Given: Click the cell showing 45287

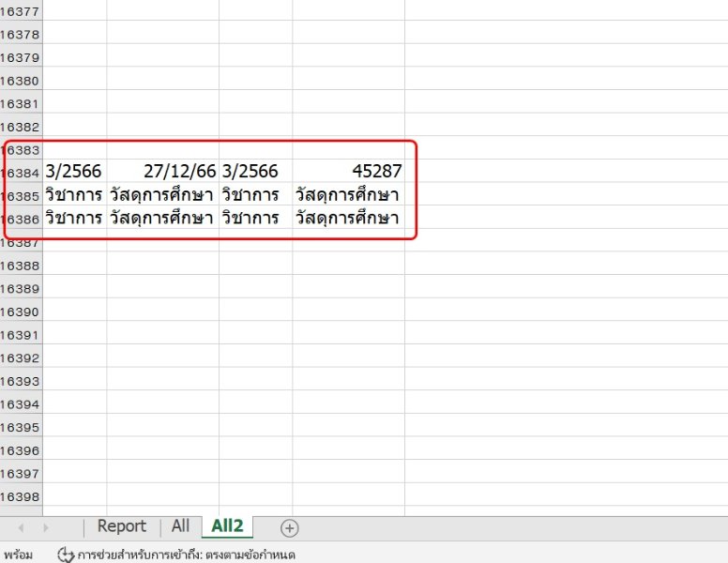Looking at the screenshot, I should tap(348, 171).
